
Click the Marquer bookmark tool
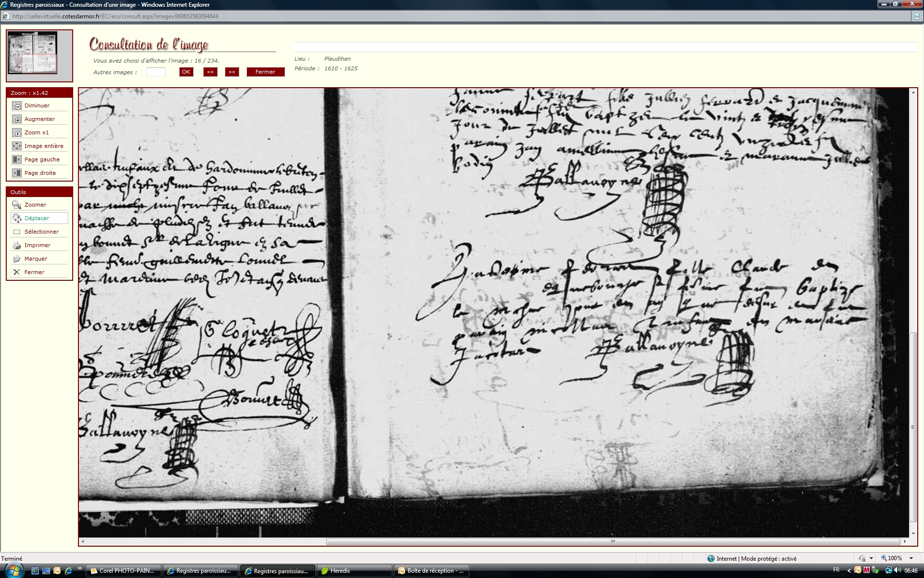(17, 259)
